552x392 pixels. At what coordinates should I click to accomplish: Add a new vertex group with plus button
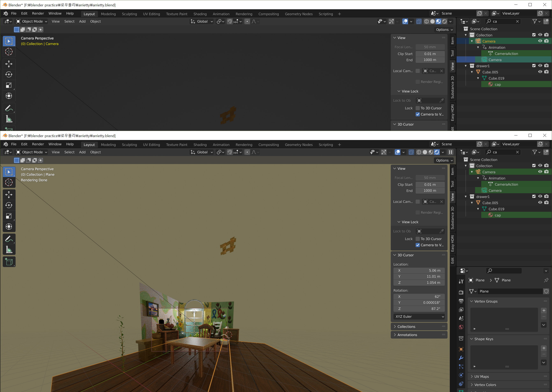pos(544,310)
